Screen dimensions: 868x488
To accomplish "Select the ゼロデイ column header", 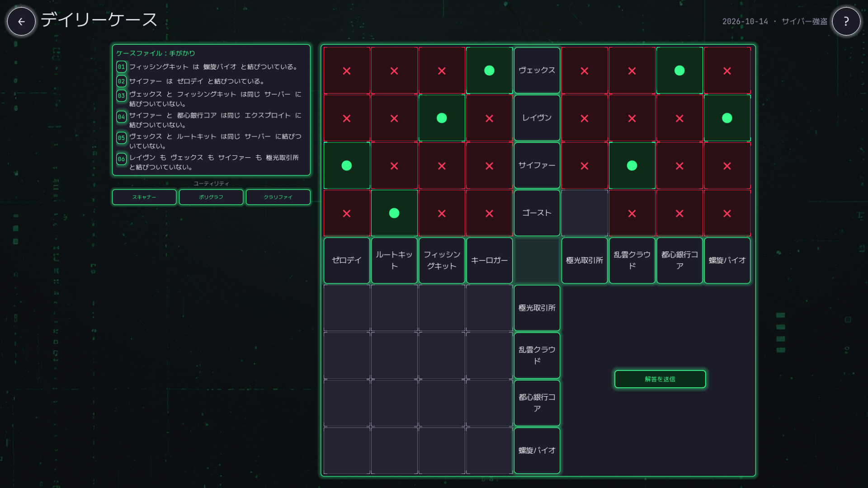I will click(x=347, y=260).
